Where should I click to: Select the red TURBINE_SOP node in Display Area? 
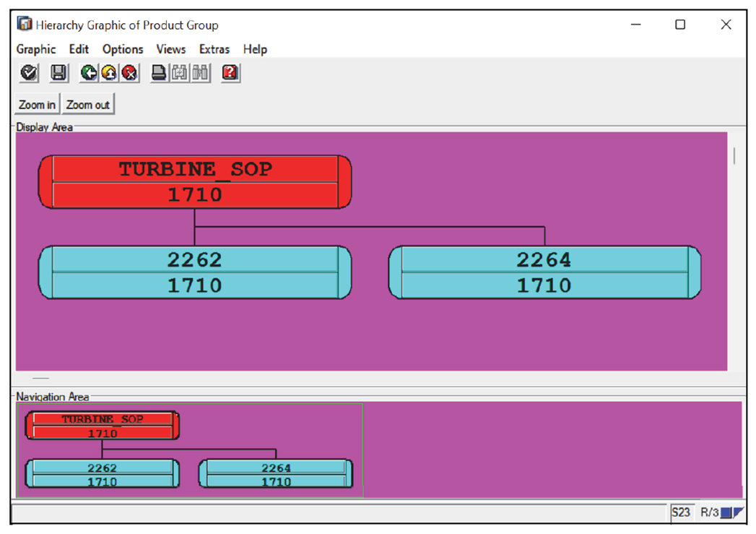pos(195,182)
